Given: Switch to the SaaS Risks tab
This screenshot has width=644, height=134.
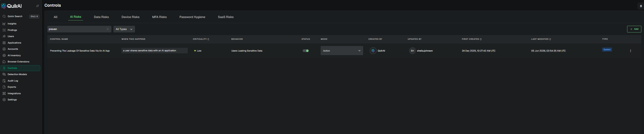Looking at the screenshot, I should pyautogui.click(x=226, y=17).
